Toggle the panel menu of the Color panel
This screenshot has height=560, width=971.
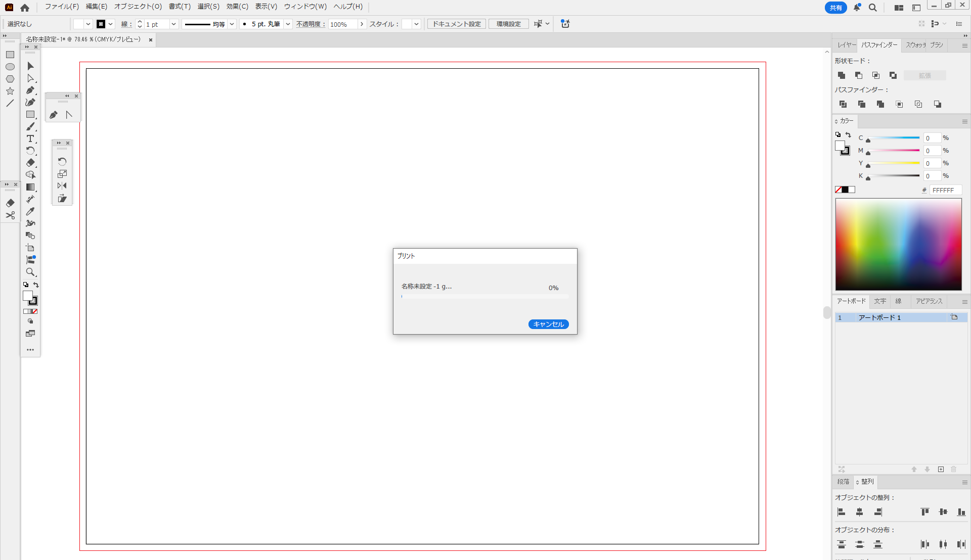pos(964,121)
